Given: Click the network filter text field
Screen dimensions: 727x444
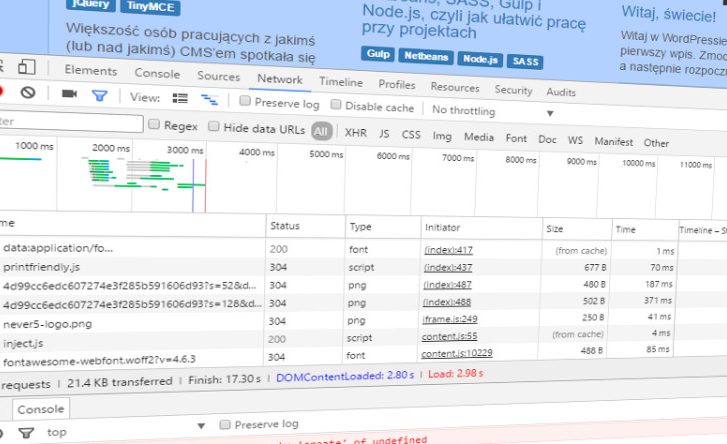Looking at the screenshot, I should pos(70,122).
